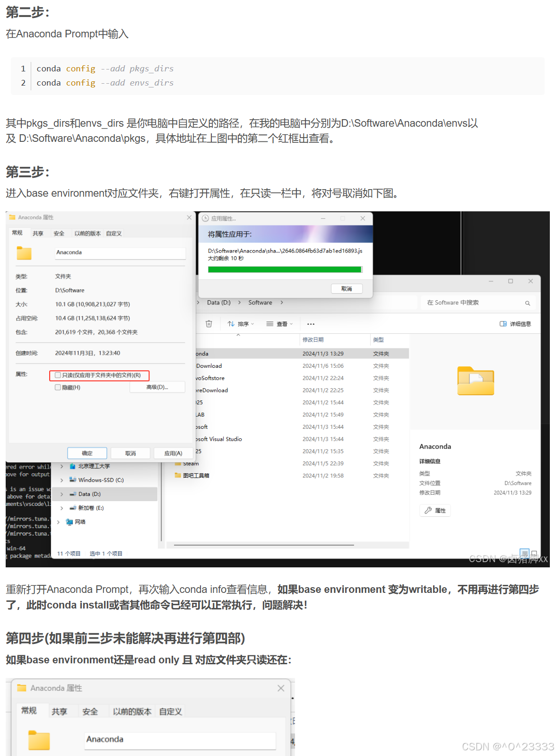556x756 pixels.
Task: Expand the 网络 tree chevron
Action: point(58,522)
